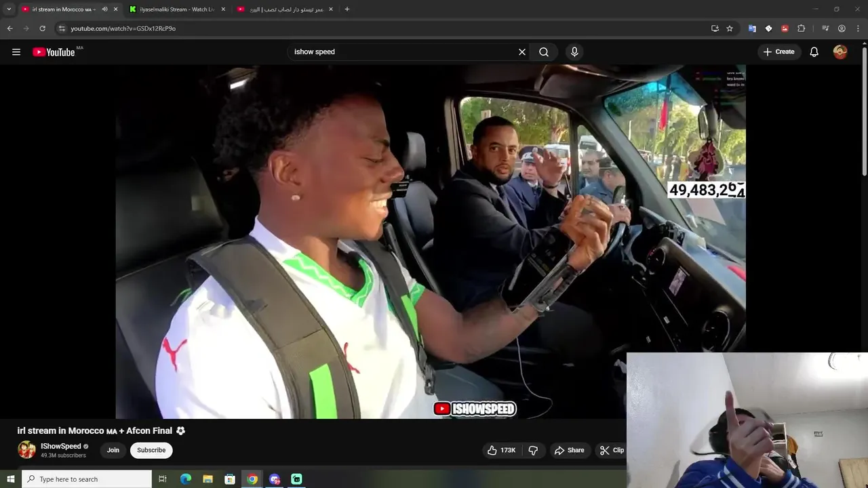The width and height of the screenshot is (868, 488).
Task: Open the Chrome media control icon
Action: 825,28
